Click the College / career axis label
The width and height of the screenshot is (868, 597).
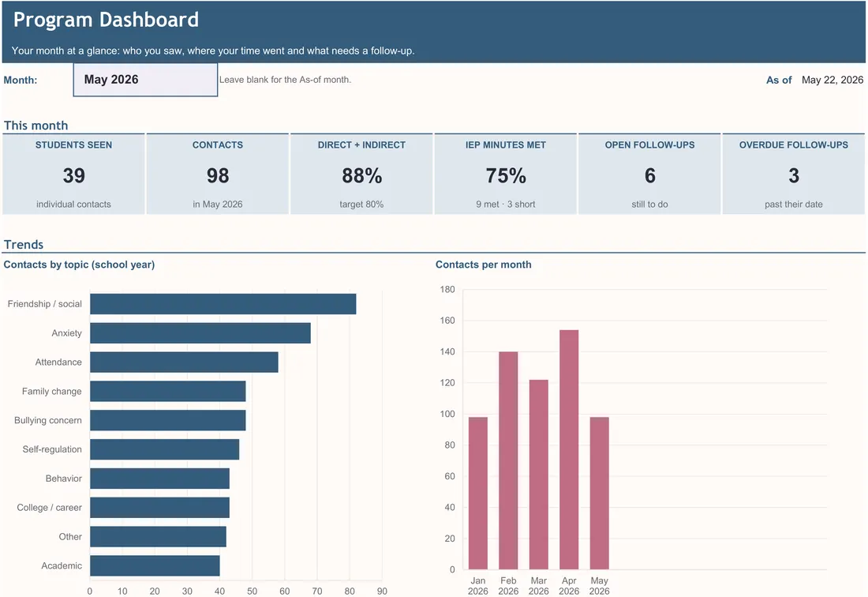coord(49,508)
